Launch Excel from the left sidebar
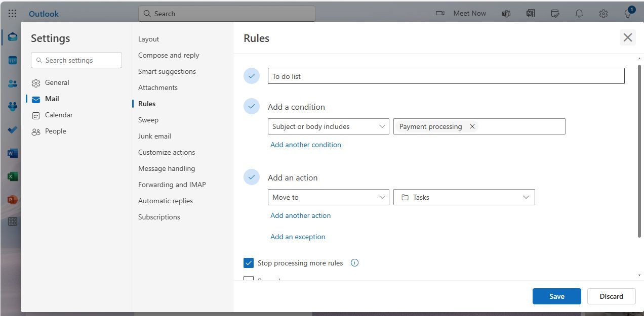Viewport: 644px width, 316px height. click(12, 176)
